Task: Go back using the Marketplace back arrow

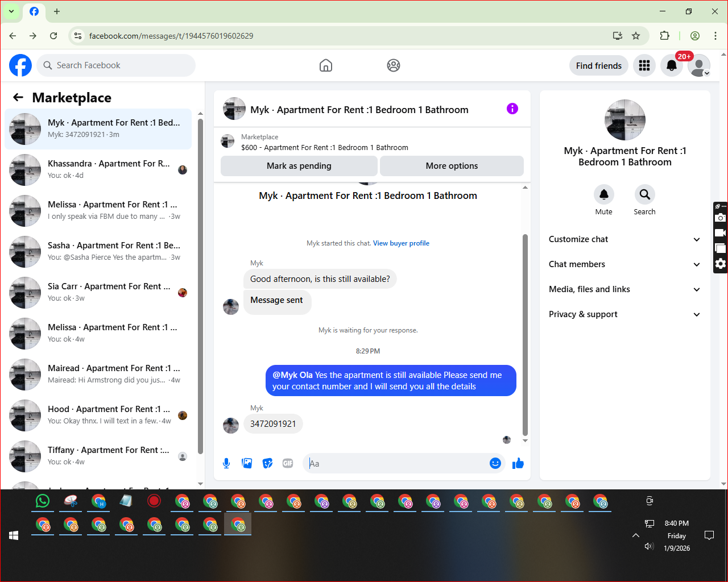Action: pos(18,97)
